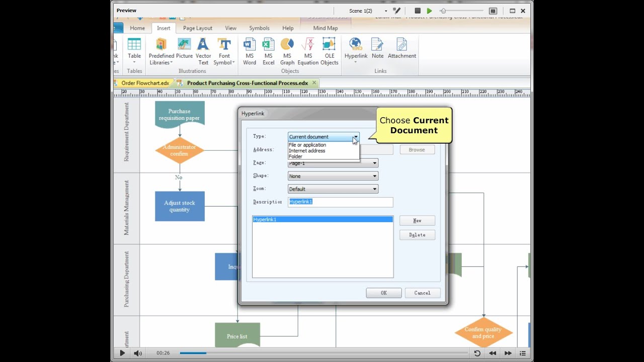
Task: Rewind with the previous slide button
Action: pos(493,353)
